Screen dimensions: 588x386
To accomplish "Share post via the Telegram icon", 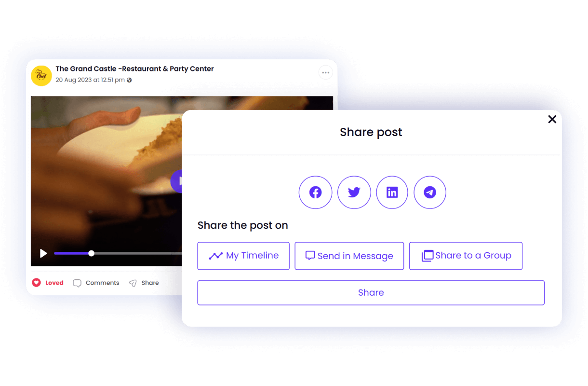I will click(x=430, y=193).
